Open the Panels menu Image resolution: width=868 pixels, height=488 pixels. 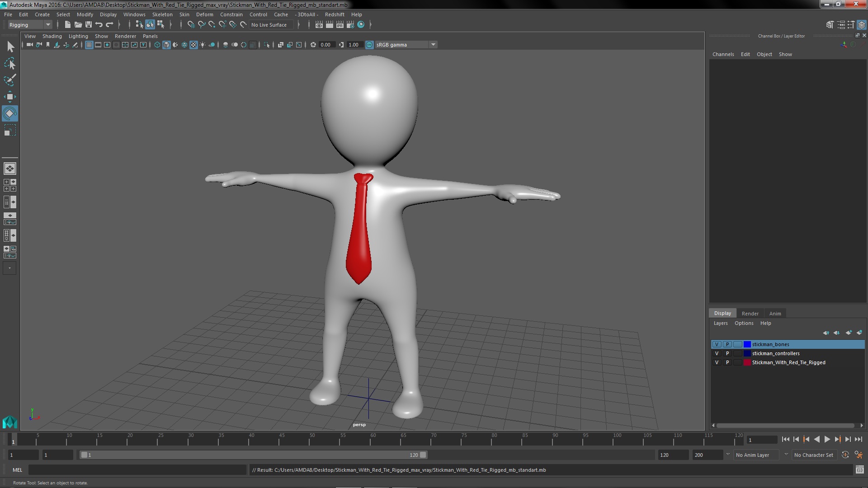tap(150, 36)
